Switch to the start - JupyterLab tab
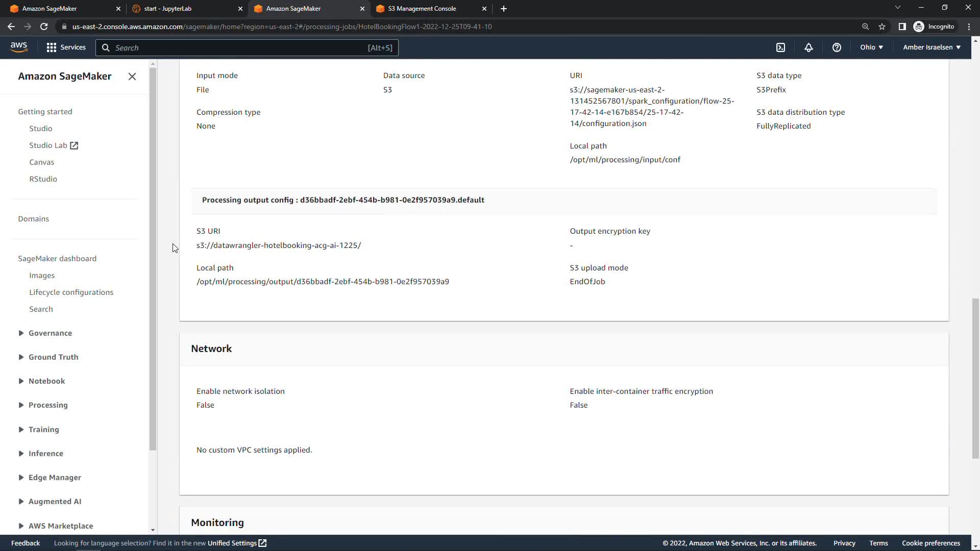The image size is (980, 551). 167,9
